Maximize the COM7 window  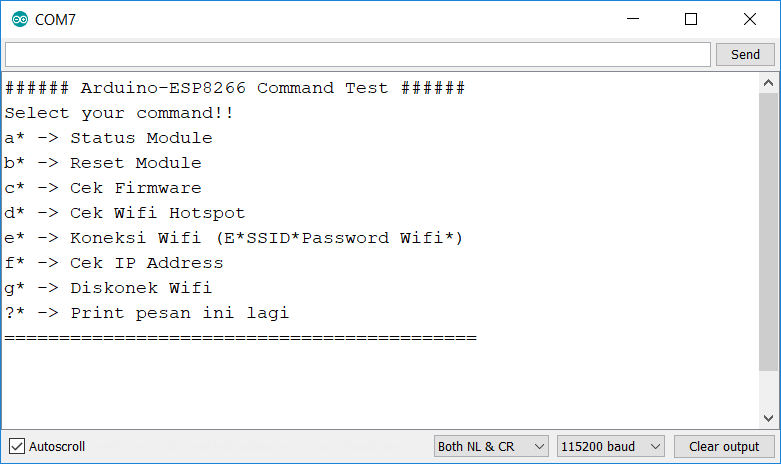tap(691, 19)
